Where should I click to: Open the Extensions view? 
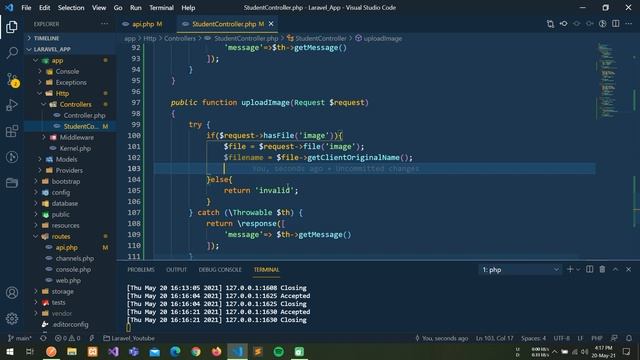pos(12,131)
